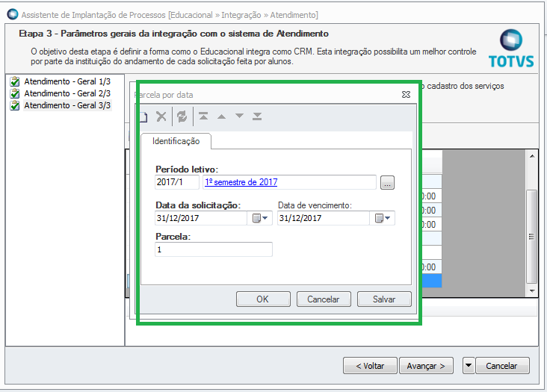Click the < Voltar wizard button

370,366
